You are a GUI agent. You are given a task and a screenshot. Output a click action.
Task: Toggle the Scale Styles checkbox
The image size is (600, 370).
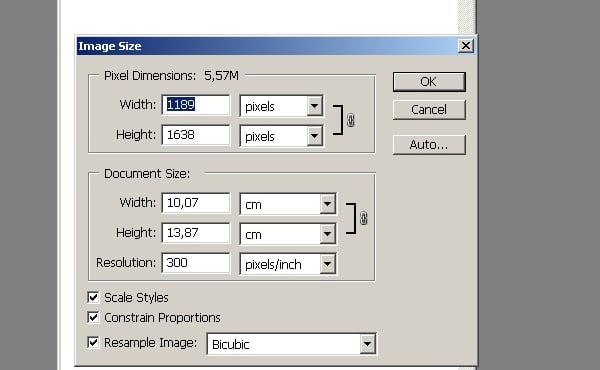93,297
